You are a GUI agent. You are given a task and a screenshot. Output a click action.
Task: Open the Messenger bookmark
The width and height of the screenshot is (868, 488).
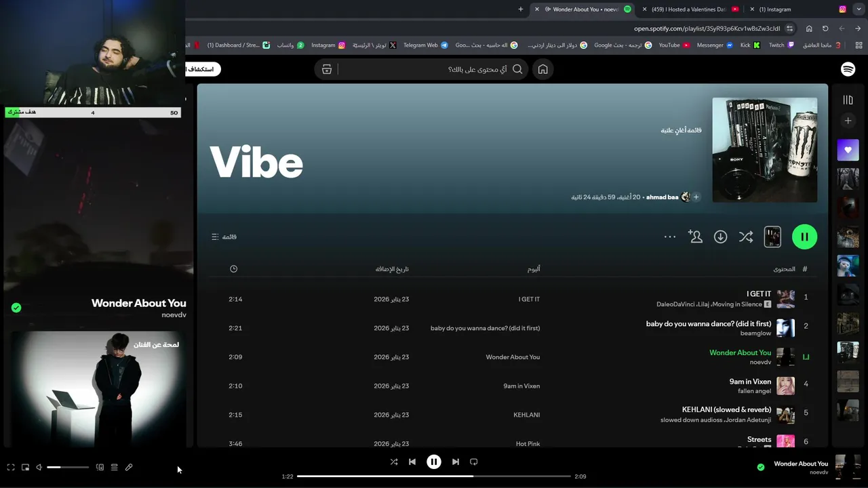[715, 45]
